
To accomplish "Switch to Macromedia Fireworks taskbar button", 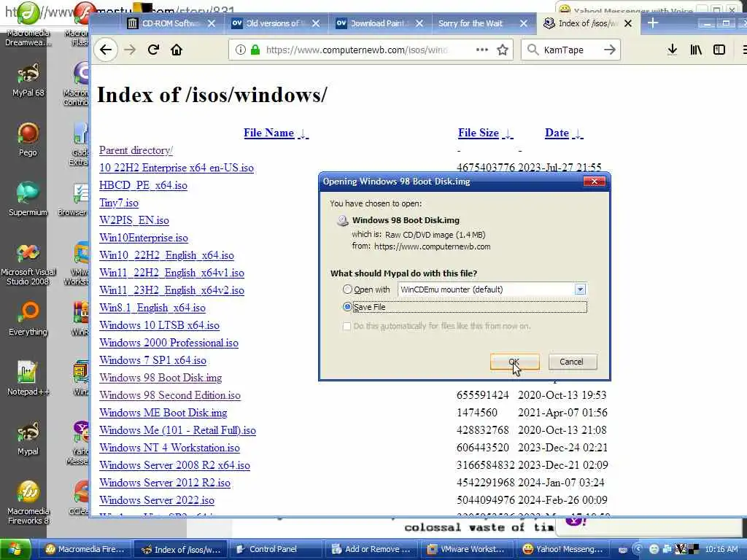I will click(85, 549).
